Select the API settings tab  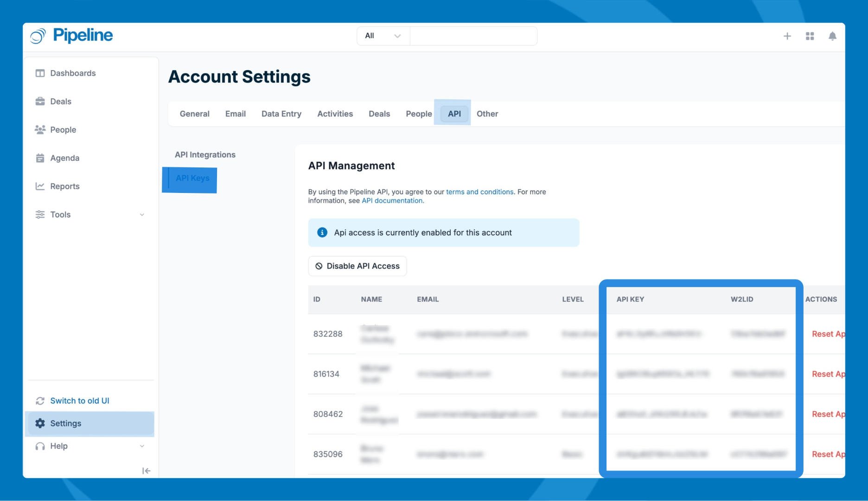pyautogui.click(x=454, y=114)
